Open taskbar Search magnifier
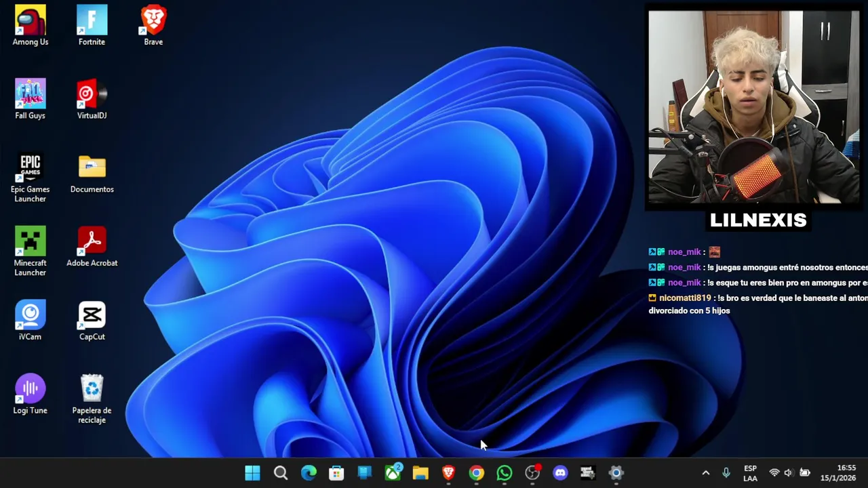This screenshot has width=868, height=488. [281, 473]
